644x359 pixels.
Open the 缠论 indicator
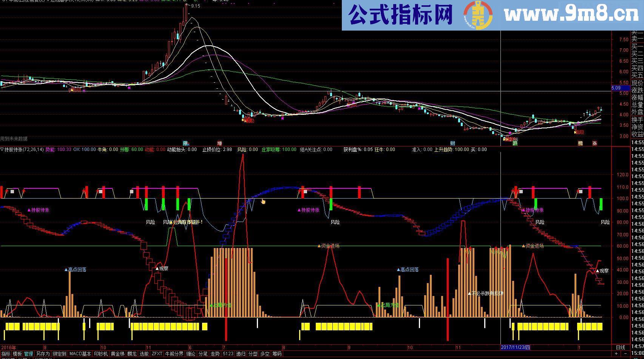pyautogui.click(x=190, y=353)
